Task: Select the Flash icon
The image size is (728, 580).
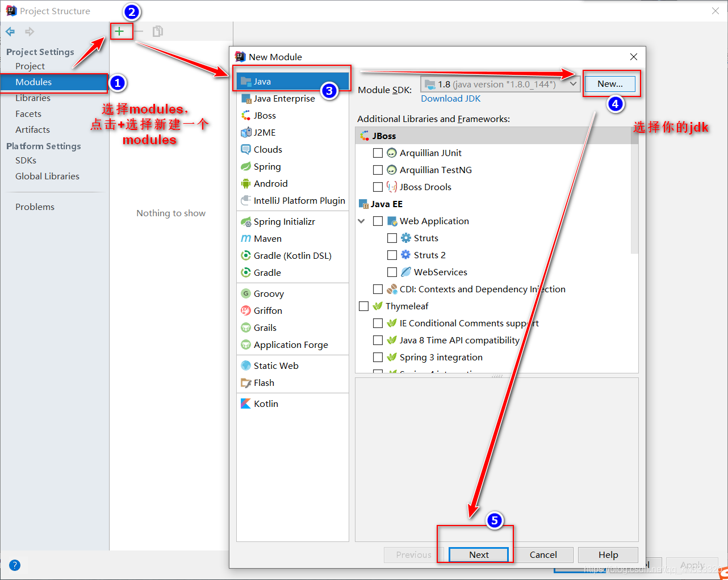Action: (246, 383)
